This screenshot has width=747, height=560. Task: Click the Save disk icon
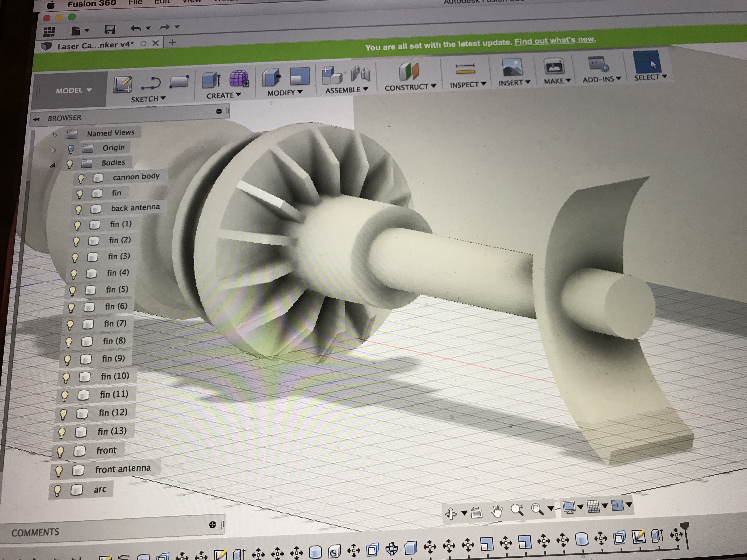click(x=110, y=29)
